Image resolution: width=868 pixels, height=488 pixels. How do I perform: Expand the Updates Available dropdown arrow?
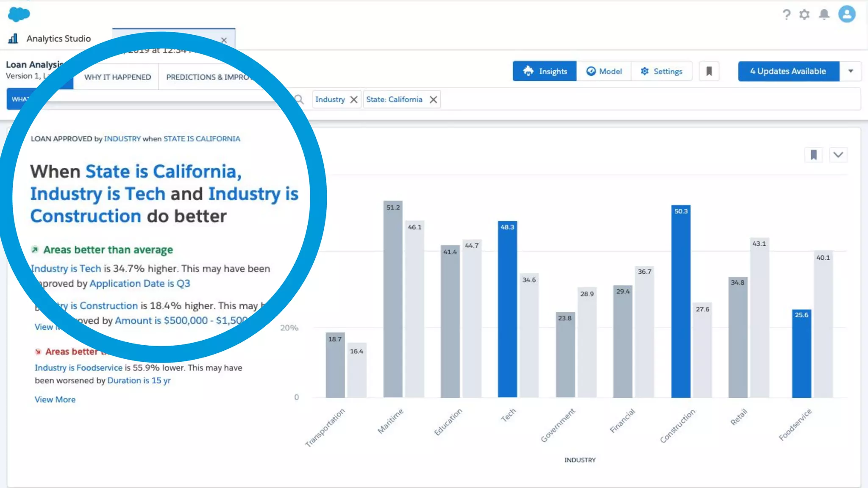tap(850, 71)
